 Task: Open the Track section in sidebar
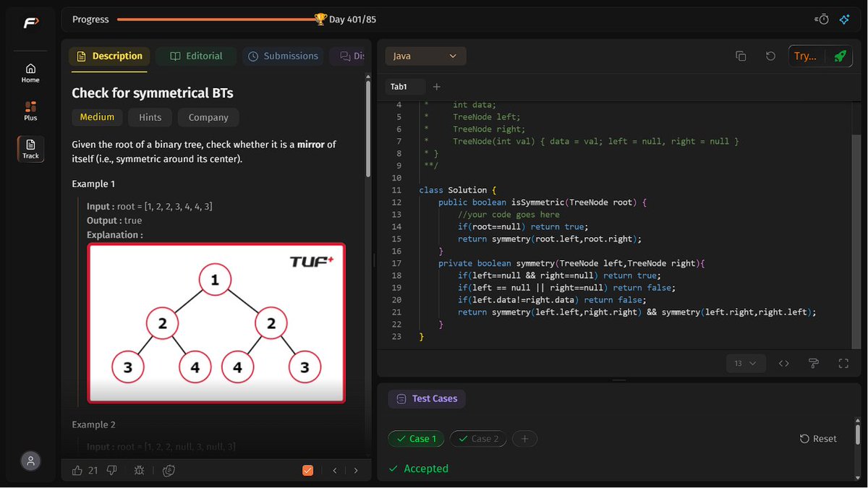tap(30, 149)
